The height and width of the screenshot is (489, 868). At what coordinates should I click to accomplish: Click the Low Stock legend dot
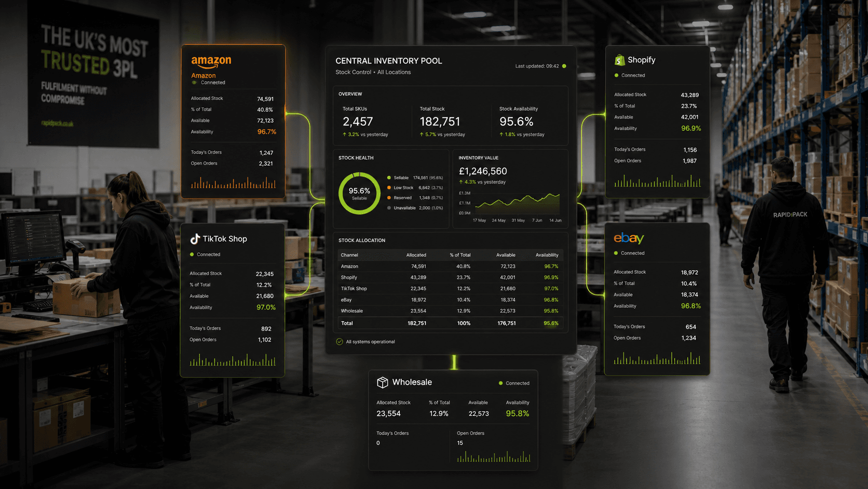pos(389,188)
